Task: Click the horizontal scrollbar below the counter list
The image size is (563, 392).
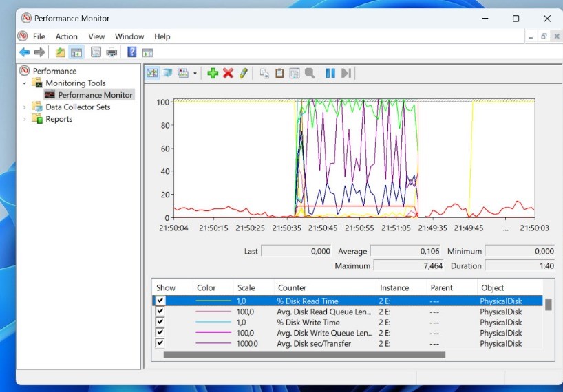Action: 304,355
